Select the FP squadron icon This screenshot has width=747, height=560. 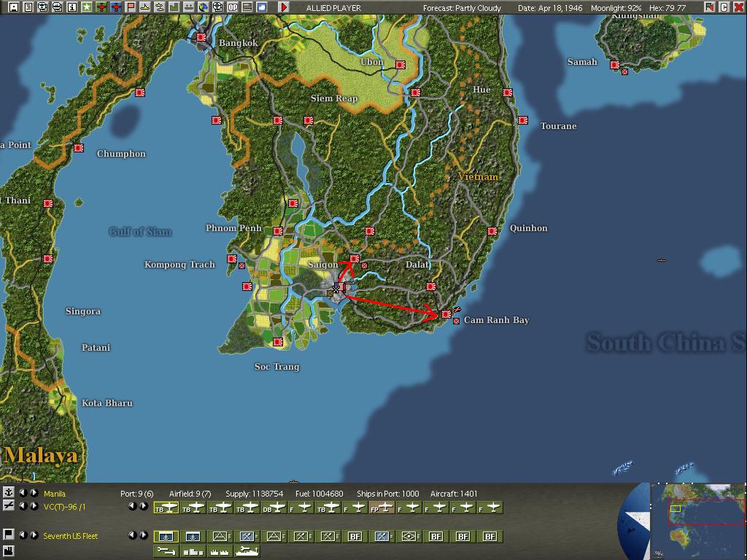tap(382, 508)
